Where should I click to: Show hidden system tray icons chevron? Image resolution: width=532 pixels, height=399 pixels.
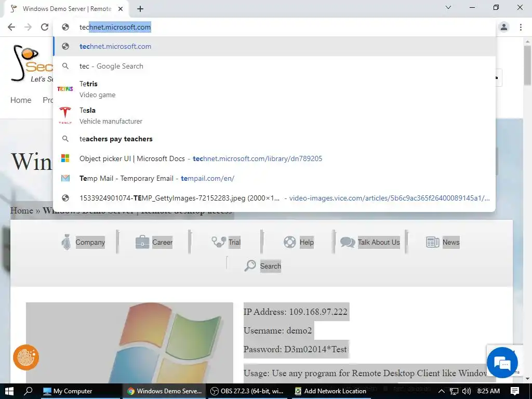(442, 391)
